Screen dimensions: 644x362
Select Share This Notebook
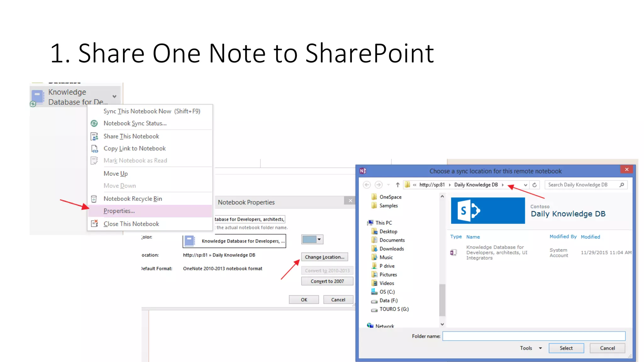pyautogui.click(x=131, y=136)
